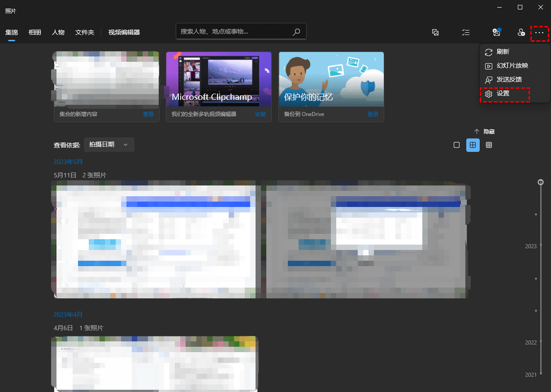Click the send feedback person icon
551x392 pixels.
point(489,80)
